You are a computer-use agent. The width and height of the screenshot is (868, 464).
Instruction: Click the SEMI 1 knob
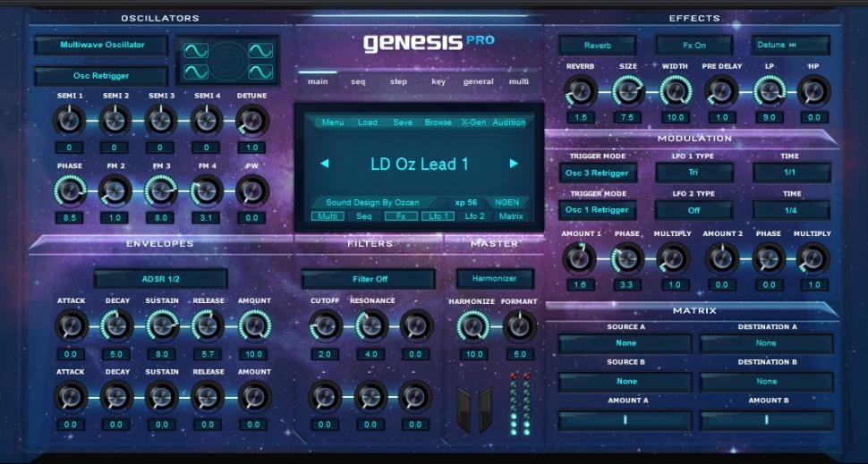coord(69,120)
